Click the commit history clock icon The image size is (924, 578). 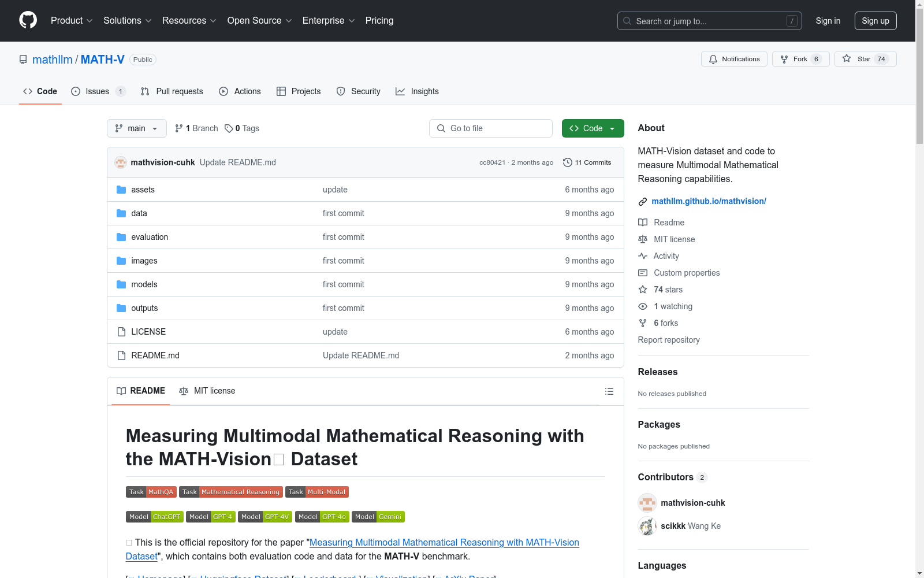[567, 162]
